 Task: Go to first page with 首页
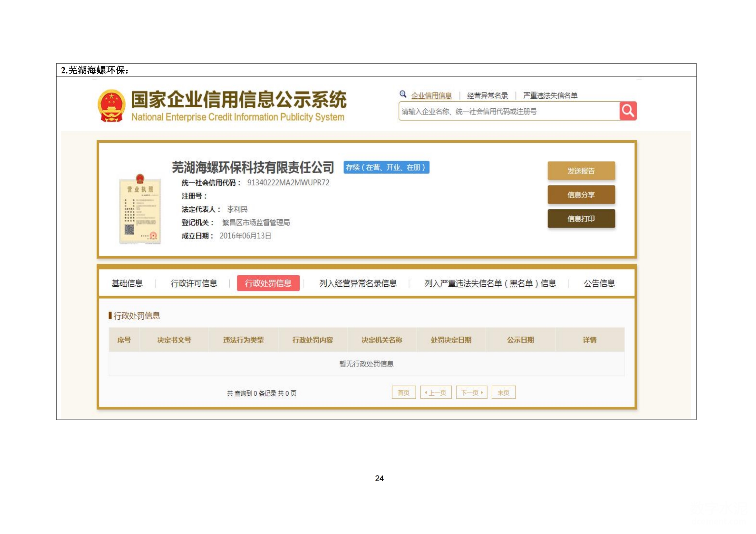click(403, 392)
